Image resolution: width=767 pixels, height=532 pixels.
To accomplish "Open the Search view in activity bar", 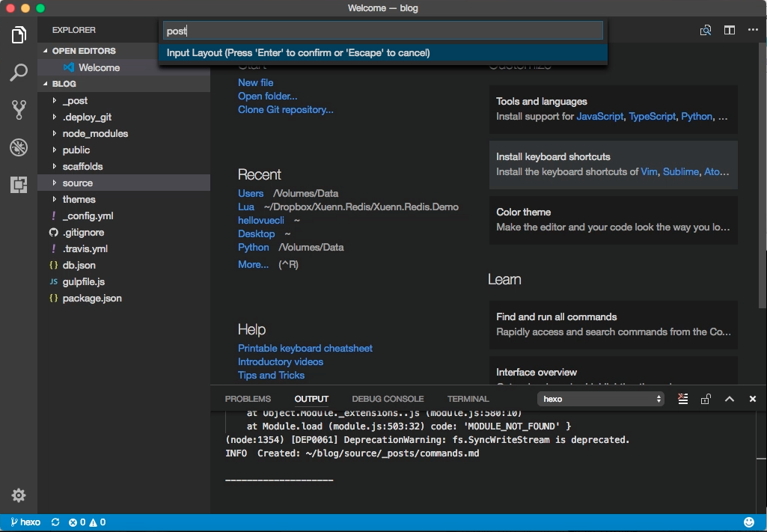I will tap(19, 73).
